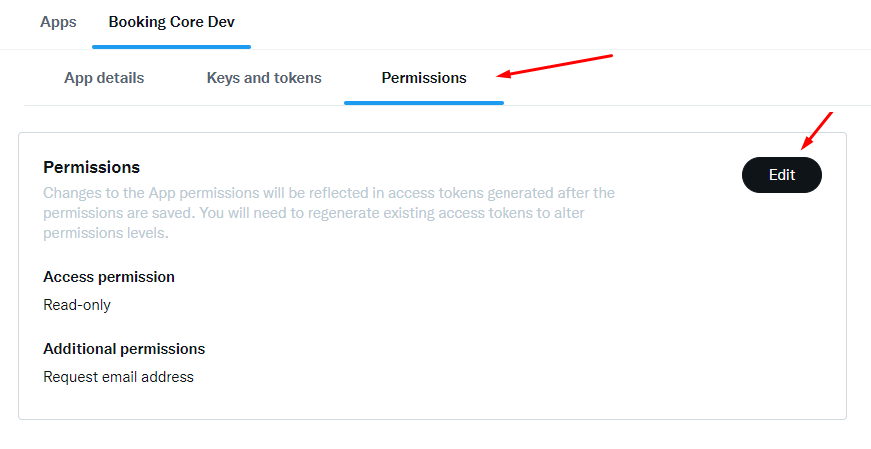Open the Keys and tokens tab
Image resolution: width=871 pixels, height=449 pixels.
pos(264,78)
